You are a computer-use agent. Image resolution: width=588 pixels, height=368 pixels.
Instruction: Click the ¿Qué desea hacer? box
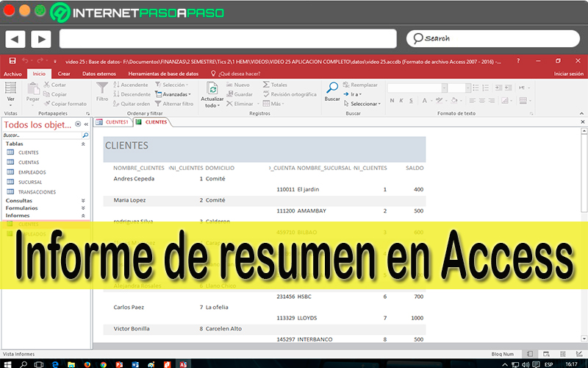(235, 74)
